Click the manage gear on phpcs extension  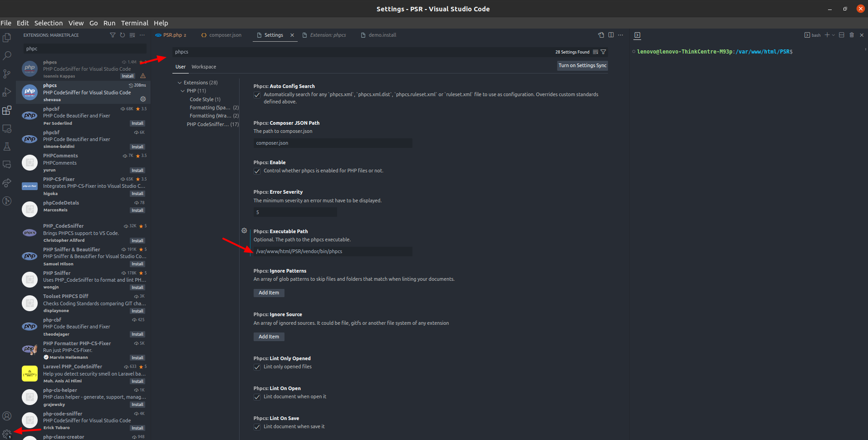(x=143, y=99)
